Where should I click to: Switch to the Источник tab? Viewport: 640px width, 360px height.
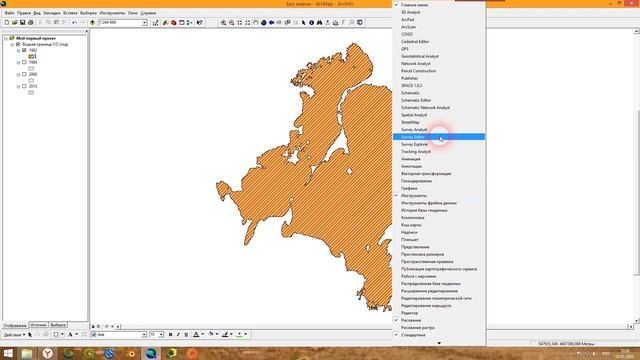[x=38, y=325]
